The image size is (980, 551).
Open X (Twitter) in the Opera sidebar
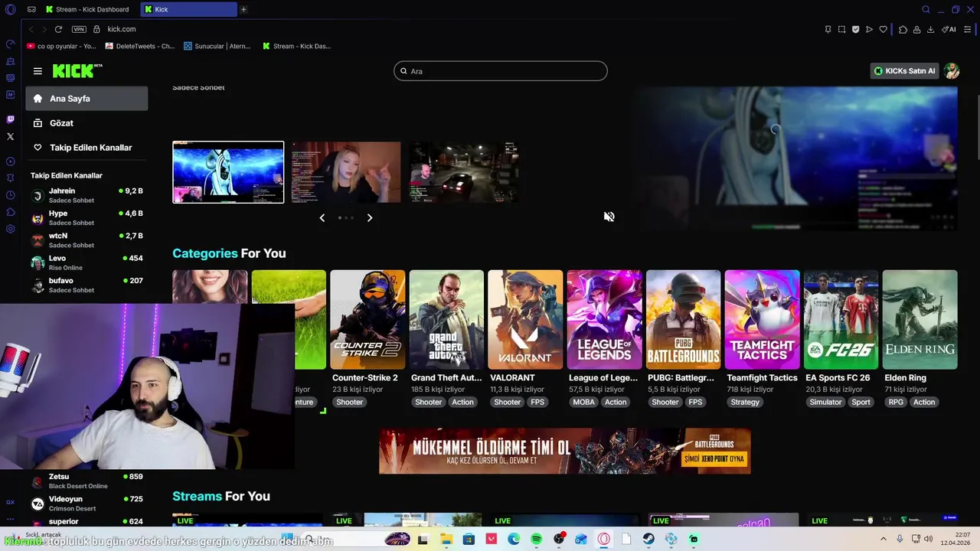[x=10, y=136]
